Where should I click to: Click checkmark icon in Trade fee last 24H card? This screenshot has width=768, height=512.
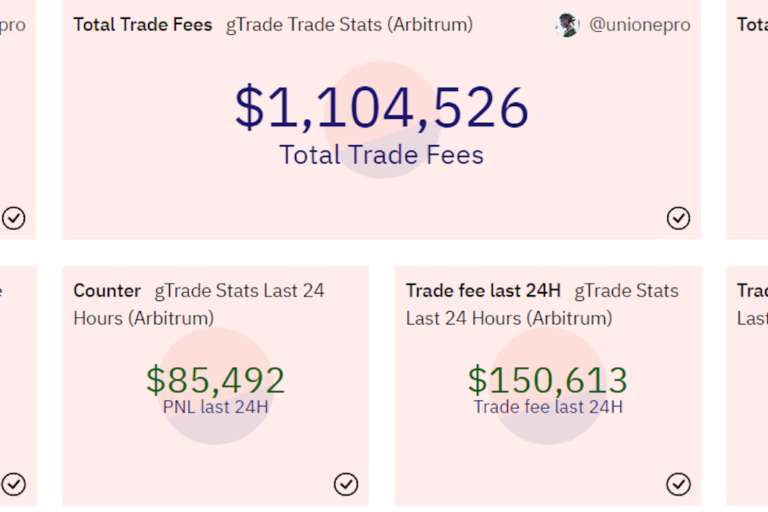coord(678,484)
